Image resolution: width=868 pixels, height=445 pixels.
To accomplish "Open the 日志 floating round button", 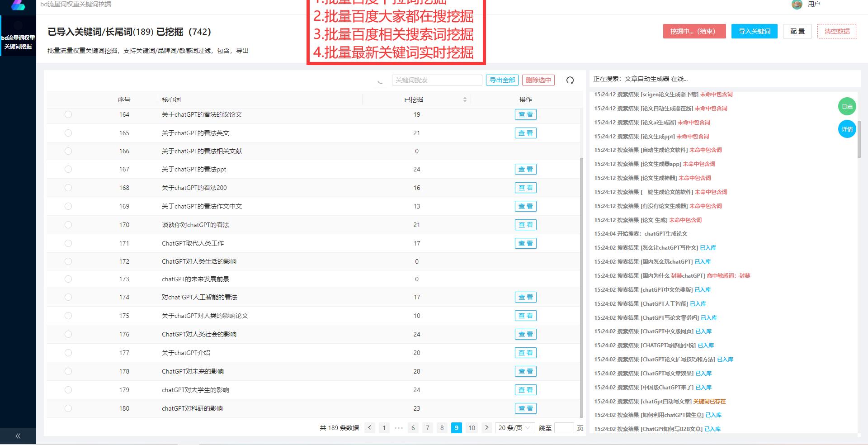I will tap(847, 107).
